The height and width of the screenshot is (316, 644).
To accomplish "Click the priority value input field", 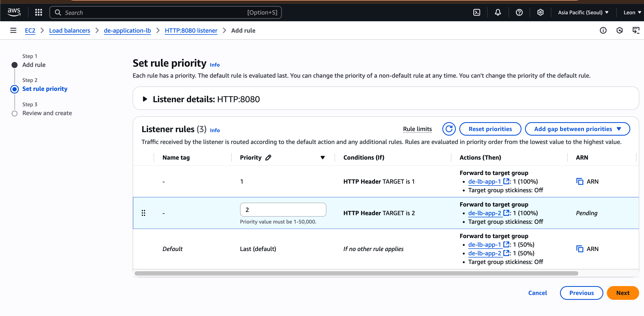I will tap(283, 210).
